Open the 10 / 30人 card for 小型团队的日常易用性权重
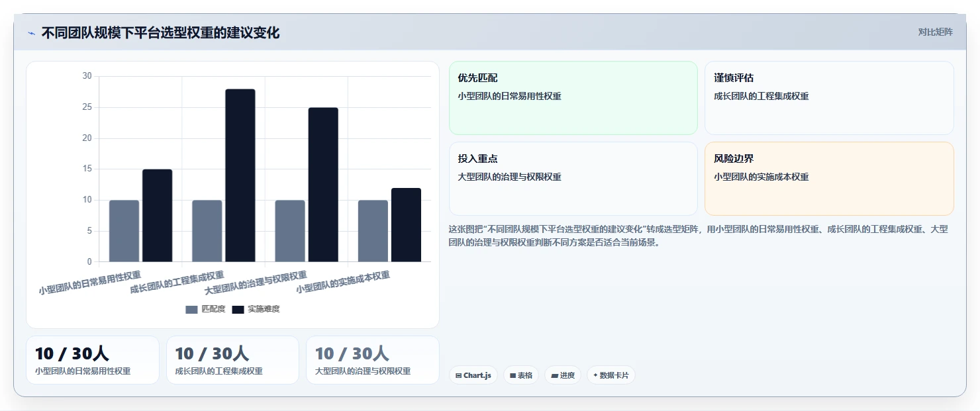980x411 pixels. pos(93,360)
